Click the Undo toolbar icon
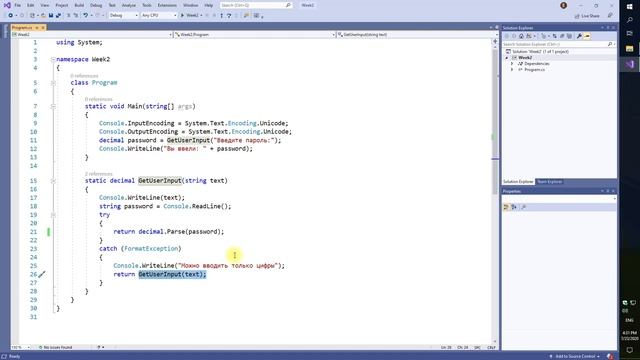The image size is (640, 360). (x=86, y=16)
